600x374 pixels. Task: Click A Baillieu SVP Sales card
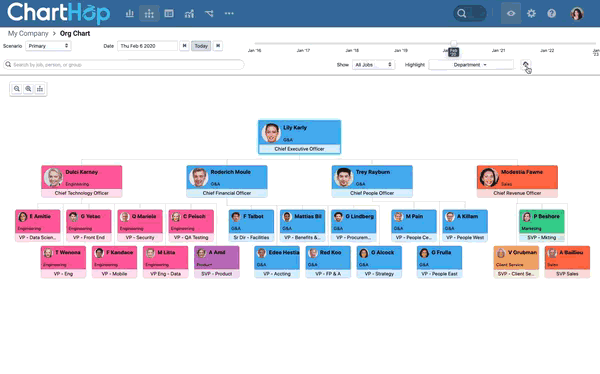[567, 262]
